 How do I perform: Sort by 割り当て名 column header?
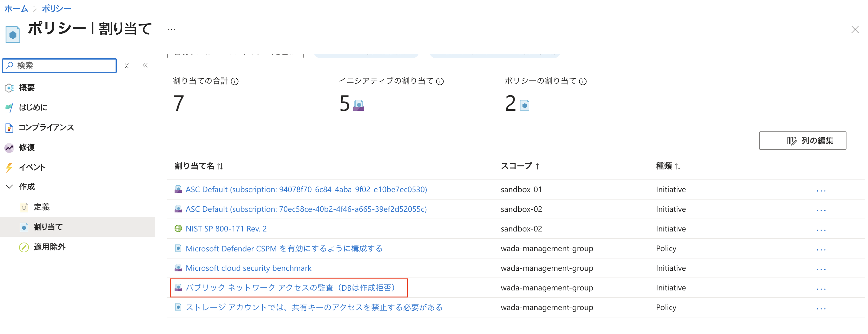pyautogui.click(x=199, y=166)
